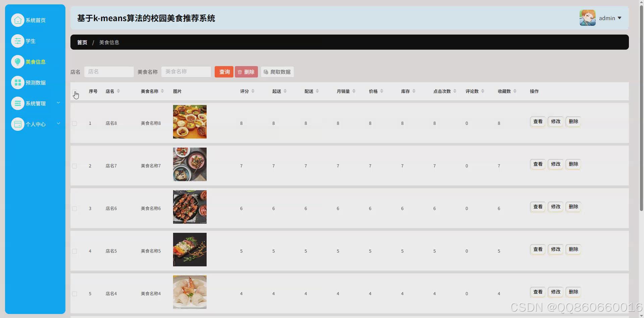The height and width of the screenshot is (318, 644).
Task: Sort by 评论数 column sort icon
Action: (x=483, y=91)
